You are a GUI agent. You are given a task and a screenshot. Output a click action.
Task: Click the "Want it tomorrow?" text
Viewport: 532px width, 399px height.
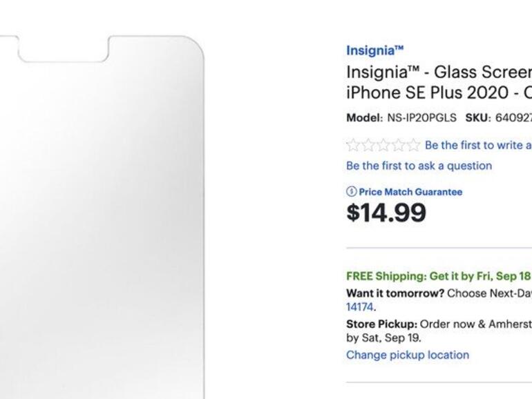395,293
